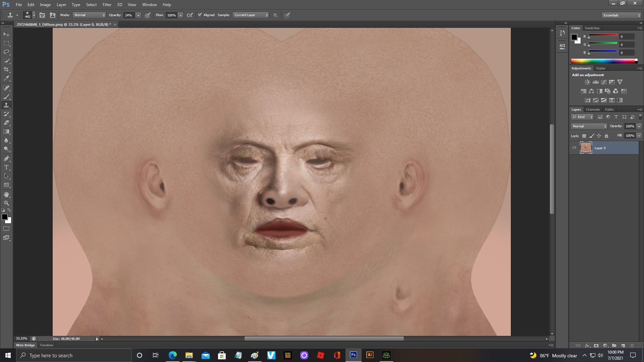Switch to the Styles tab
The height and width of the screenshot is (362, 644).
[x=600, y=68]
